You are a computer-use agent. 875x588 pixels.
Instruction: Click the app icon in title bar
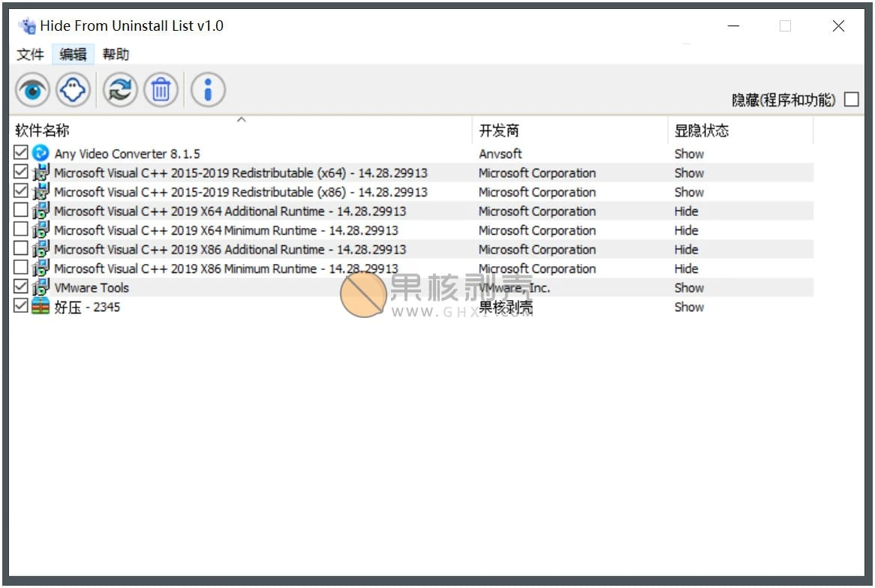(27, 25)
